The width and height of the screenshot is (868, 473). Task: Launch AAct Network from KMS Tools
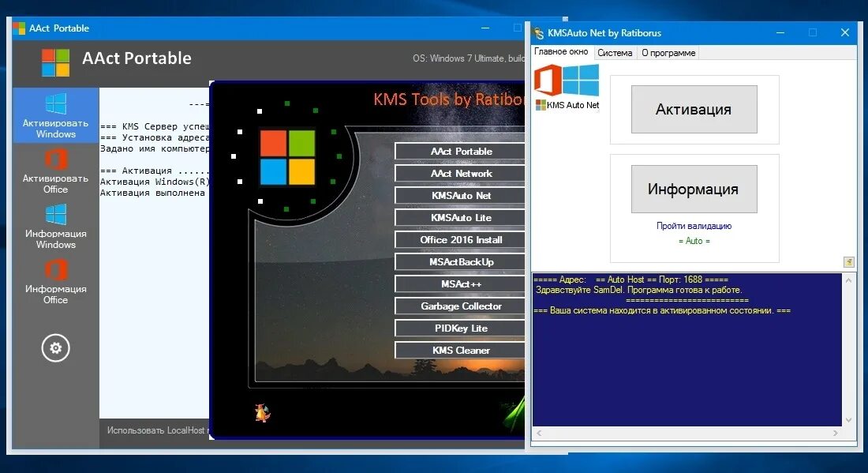(461, 174)
